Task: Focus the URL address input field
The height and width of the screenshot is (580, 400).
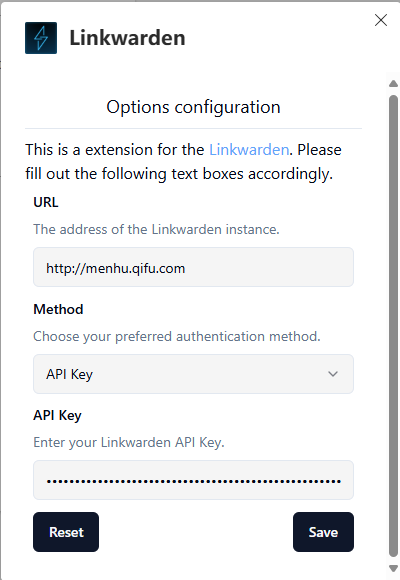Action: pos(194,267)
